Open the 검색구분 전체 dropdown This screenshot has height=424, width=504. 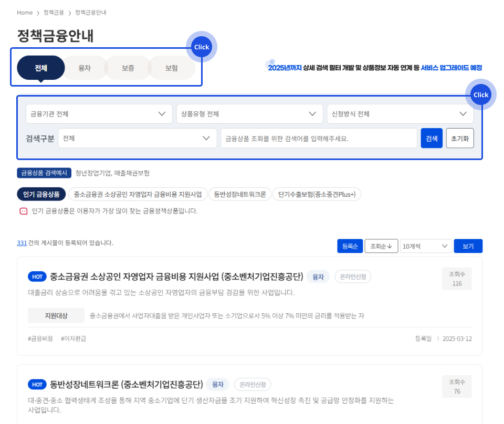[137, 138]
